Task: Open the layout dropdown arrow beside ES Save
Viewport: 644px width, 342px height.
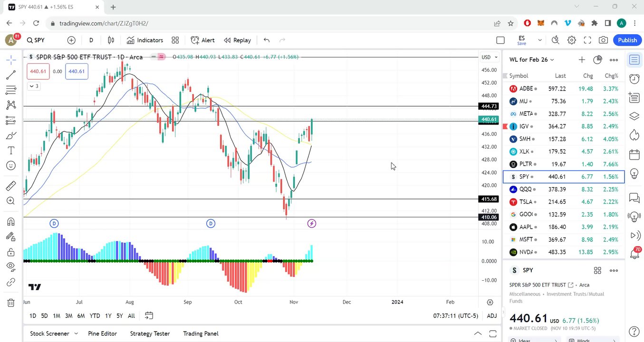Action: click(539, 40)
